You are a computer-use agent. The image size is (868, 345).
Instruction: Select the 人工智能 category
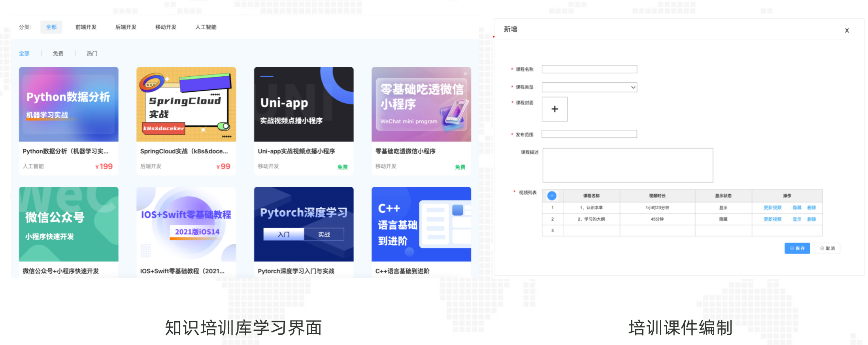(206, 27)
